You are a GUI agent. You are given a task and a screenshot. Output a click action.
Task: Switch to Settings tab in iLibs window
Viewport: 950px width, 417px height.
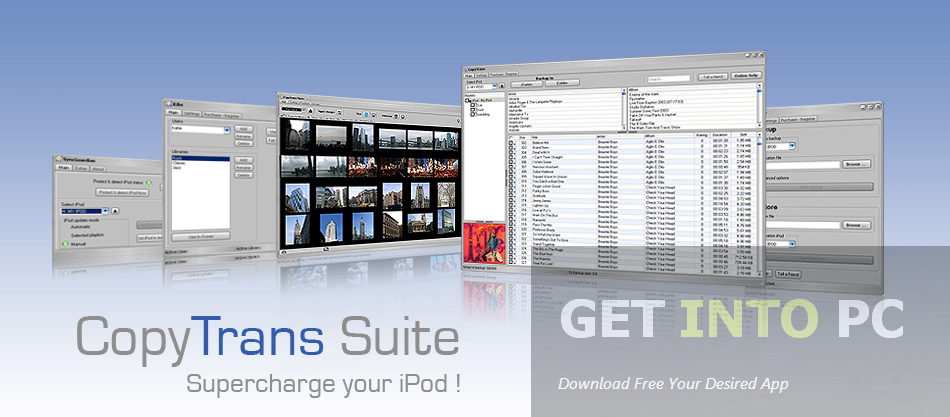[192, 114]
